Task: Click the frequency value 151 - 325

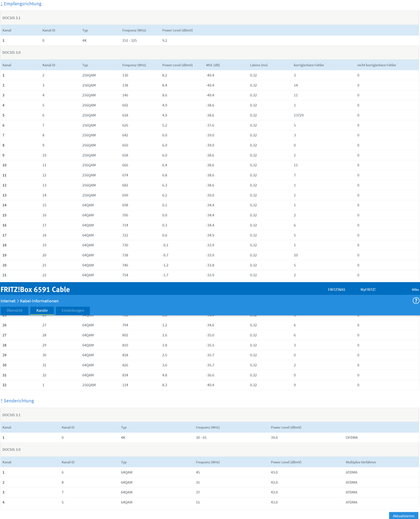Action: pos(129,41)
